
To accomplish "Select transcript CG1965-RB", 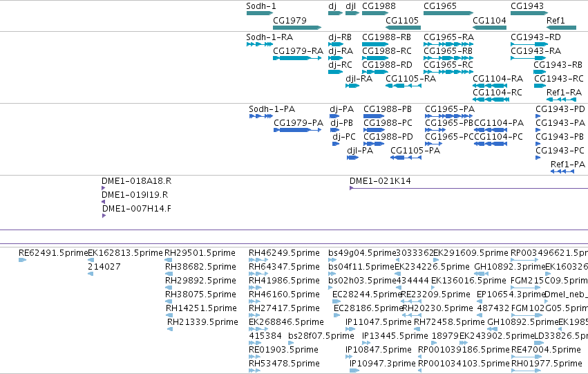I will click(448, 58).
